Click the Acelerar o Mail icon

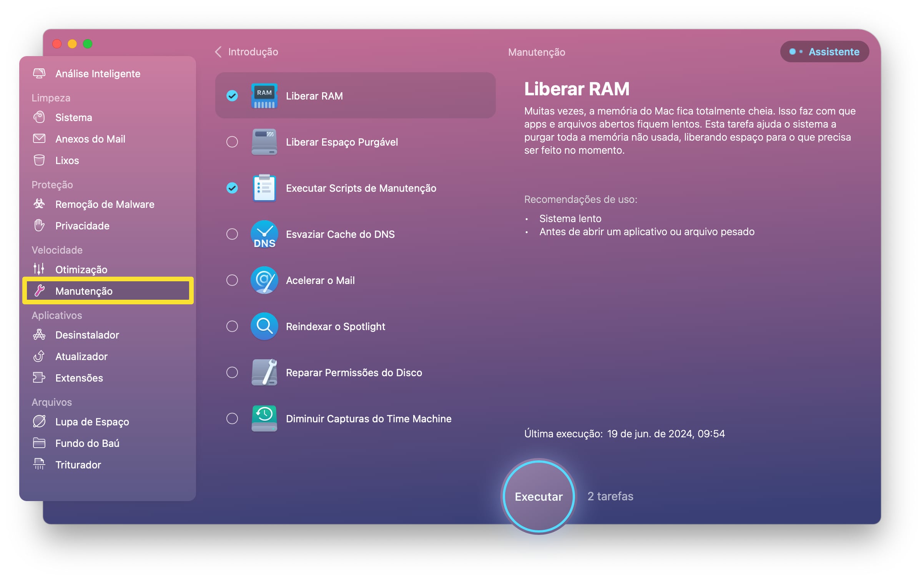click(x=264, y=280)
